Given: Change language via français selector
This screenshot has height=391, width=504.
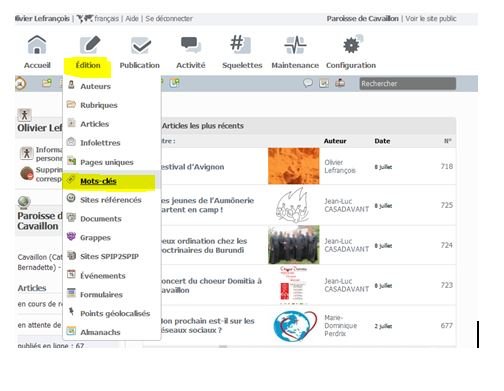Looking at the screenshot, I should tap(106, 19).
